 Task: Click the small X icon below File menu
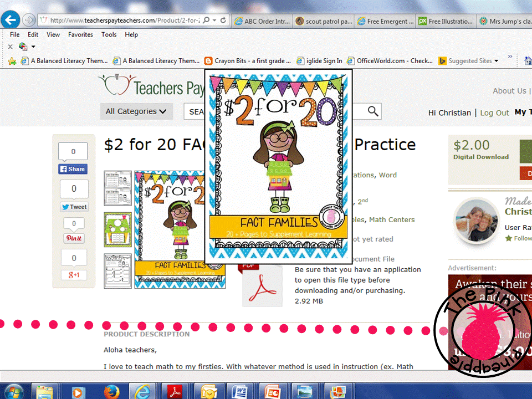coord(10,47)
